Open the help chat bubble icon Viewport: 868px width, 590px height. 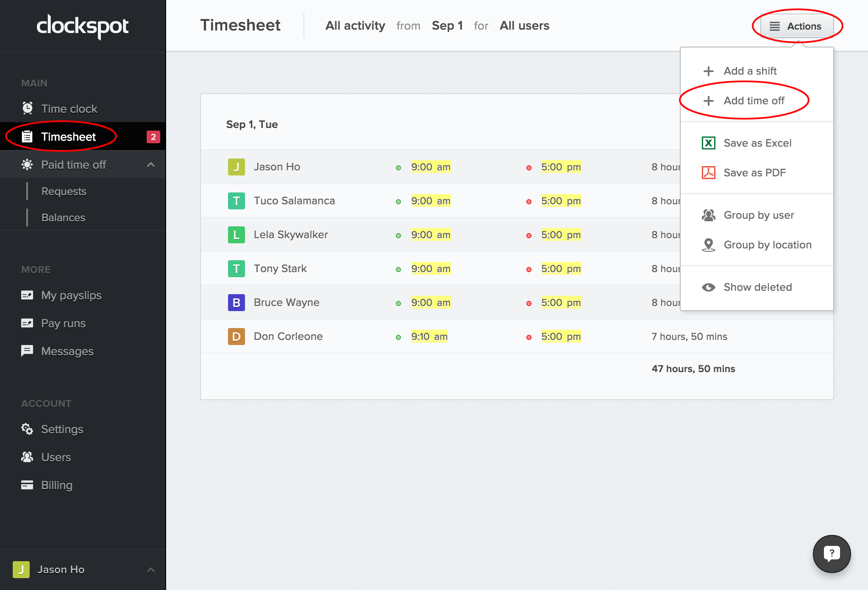click(x=832, y=554)
